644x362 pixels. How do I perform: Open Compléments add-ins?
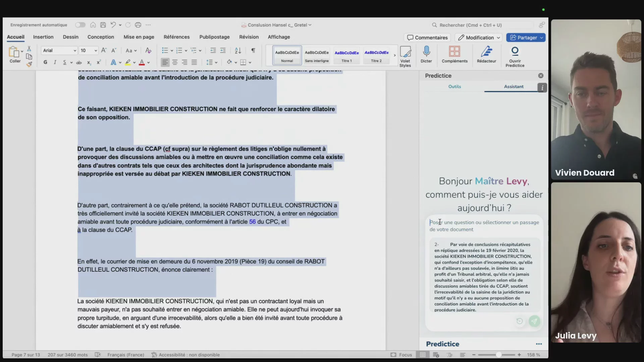[454, 55]
